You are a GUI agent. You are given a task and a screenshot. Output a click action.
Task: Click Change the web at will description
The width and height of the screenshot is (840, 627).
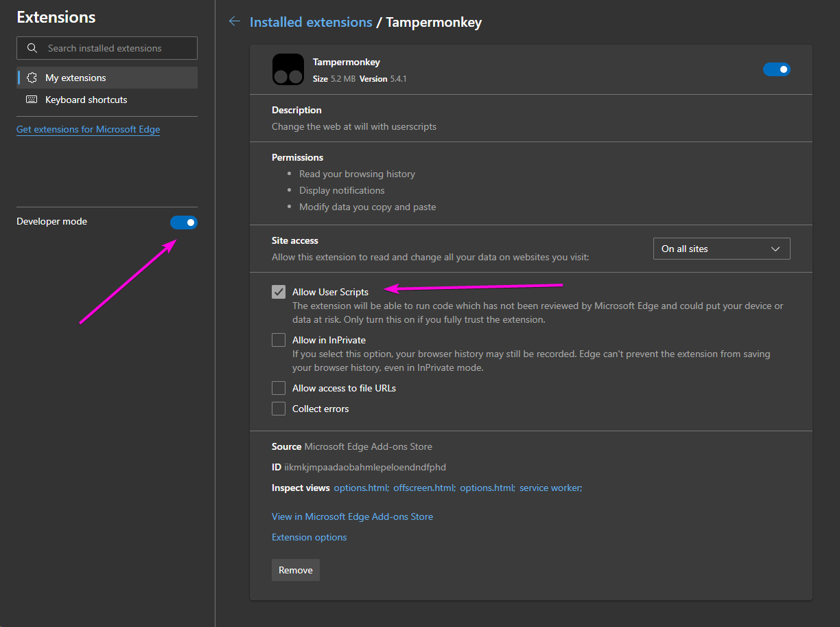[354, 126]
